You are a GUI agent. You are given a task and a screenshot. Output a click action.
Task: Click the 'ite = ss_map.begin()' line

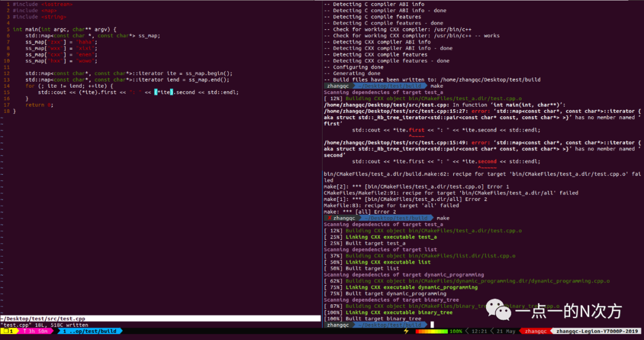point(129,73)
